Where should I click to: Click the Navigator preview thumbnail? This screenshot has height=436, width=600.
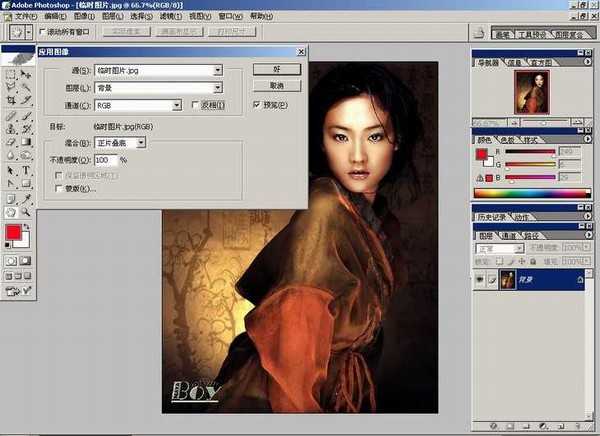(532, 92)
